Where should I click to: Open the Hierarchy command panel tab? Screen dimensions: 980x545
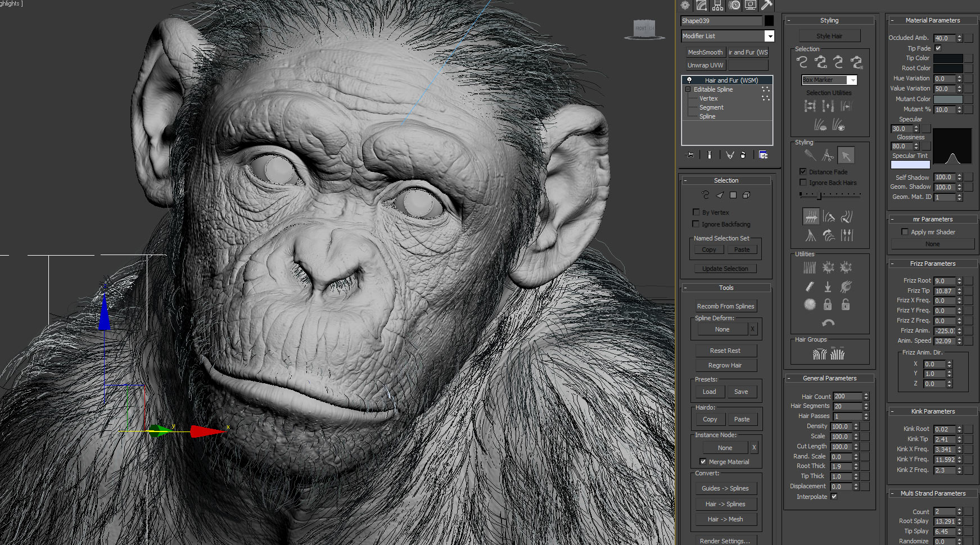pyautogui.click(x=717, y=6)
